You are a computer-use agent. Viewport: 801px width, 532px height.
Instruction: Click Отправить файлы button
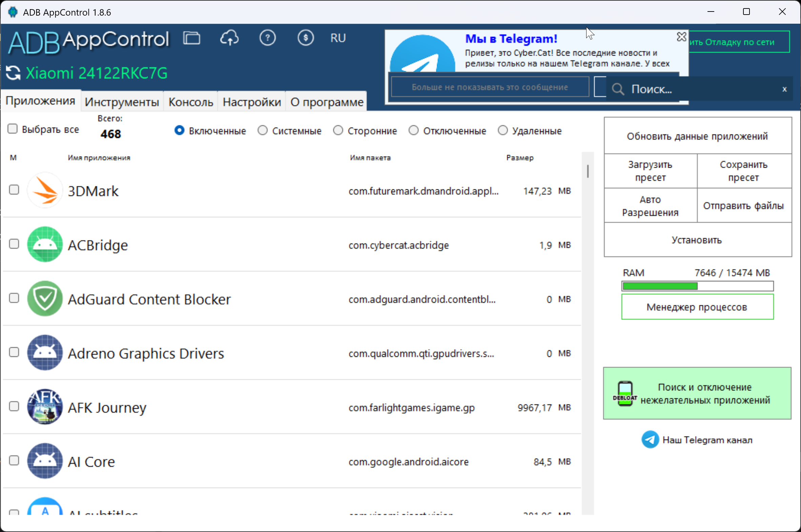tap(744, 206)
